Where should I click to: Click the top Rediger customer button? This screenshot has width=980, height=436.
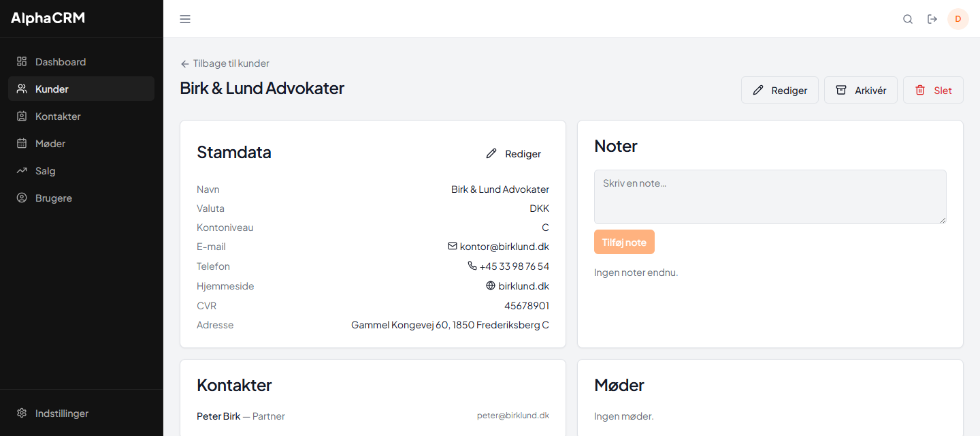coord(780,90)
